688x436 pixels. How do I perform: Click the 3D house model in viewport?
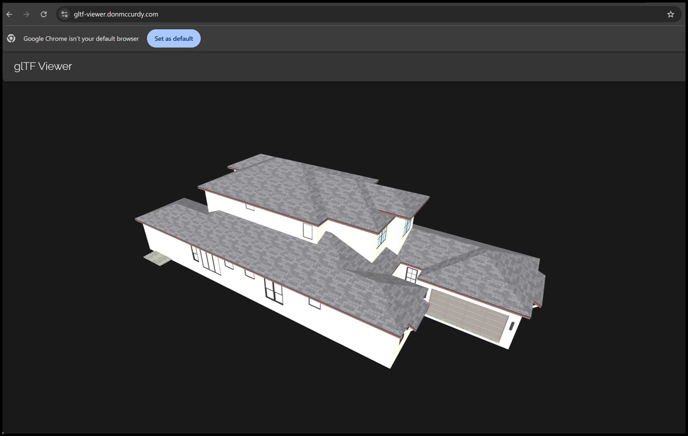pyautogui.click(x=340, y=259)
